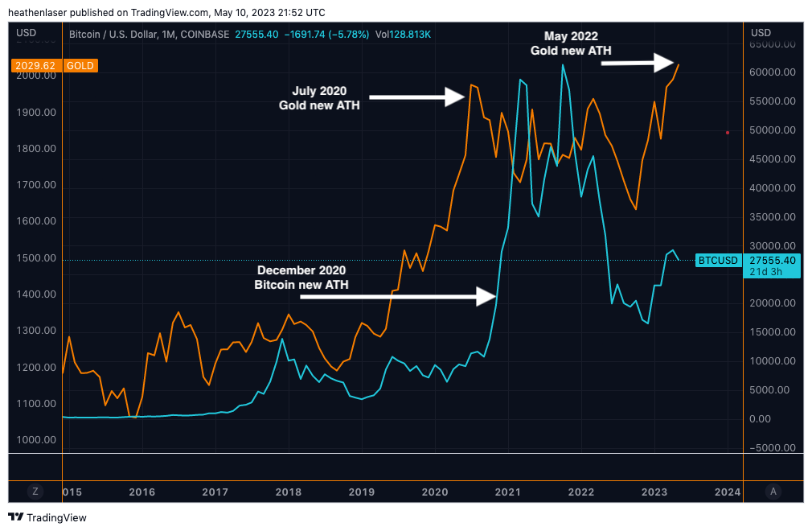Click the small red dot near 50000 level
This screenshot has width=812, height=531.
[728, 133]
